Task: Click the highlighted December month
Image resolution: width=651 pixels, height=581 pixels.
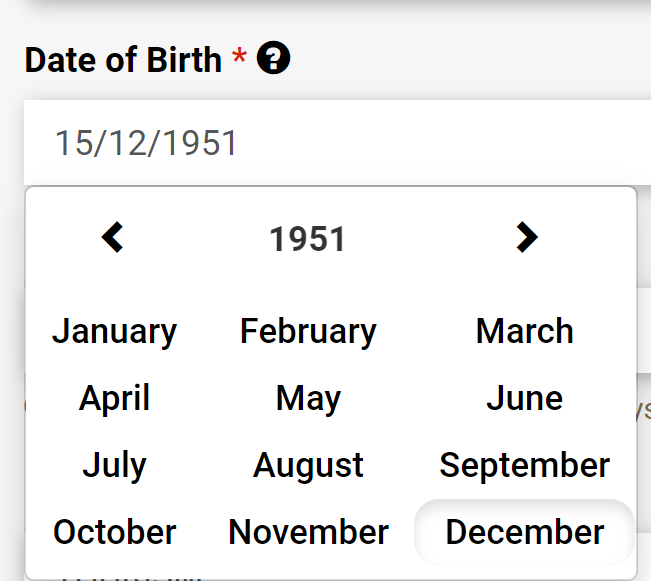Action: pyautogui.click(x=525, y=532)
